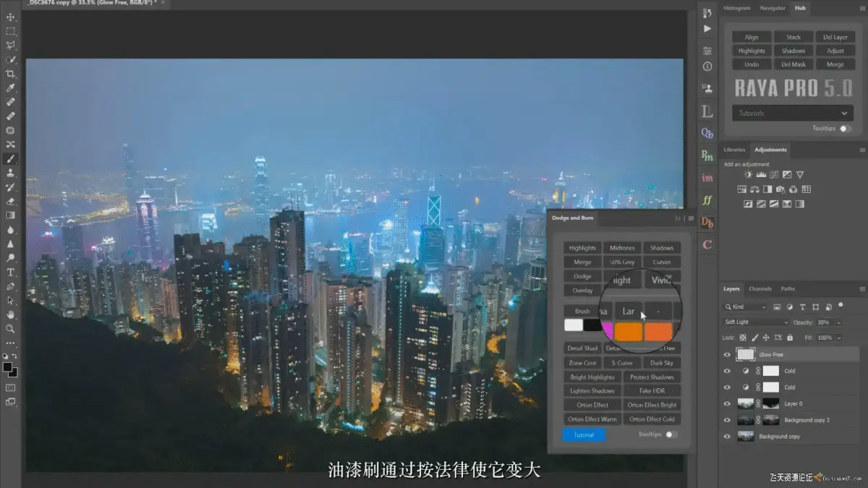Screen dimensions: 868x488
Task: Open the ff panel icon
Action: click(707, 200)
